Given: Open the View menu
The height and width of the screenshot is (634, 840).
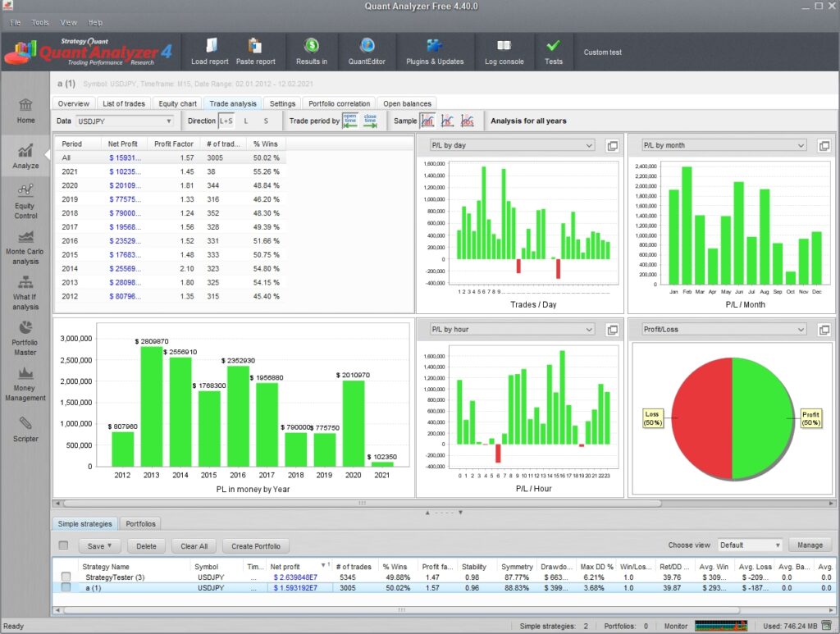Looking at the screenshot, I should pyautogui.click(x=68, y=22).
